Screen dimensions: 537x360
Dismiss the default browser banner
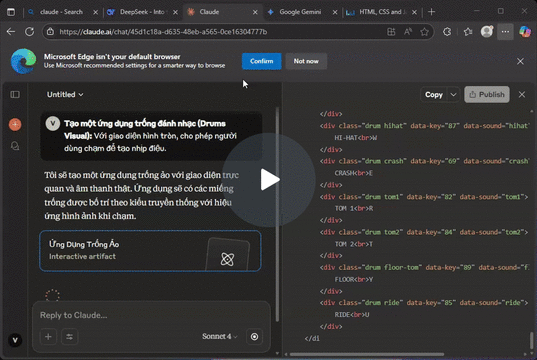520,61
